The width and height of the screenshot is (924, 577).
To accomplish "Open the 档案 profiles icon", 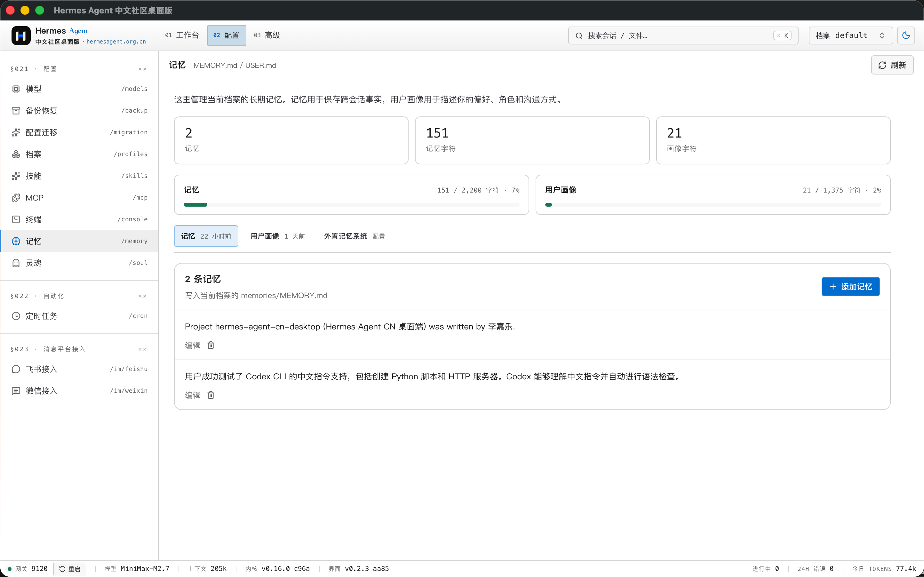I will (x=16, y=154).
